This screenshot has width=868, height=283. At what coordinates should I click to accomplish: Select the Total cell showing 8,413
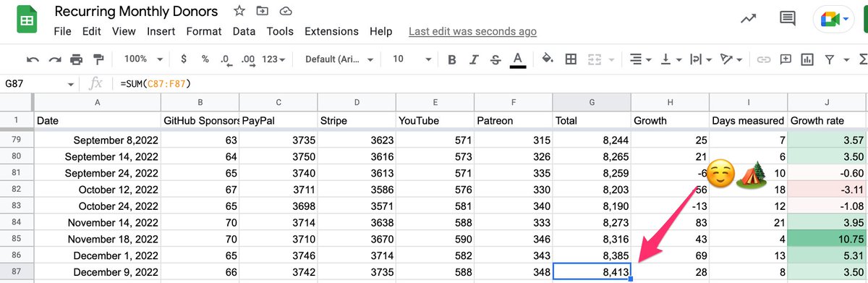591,272
